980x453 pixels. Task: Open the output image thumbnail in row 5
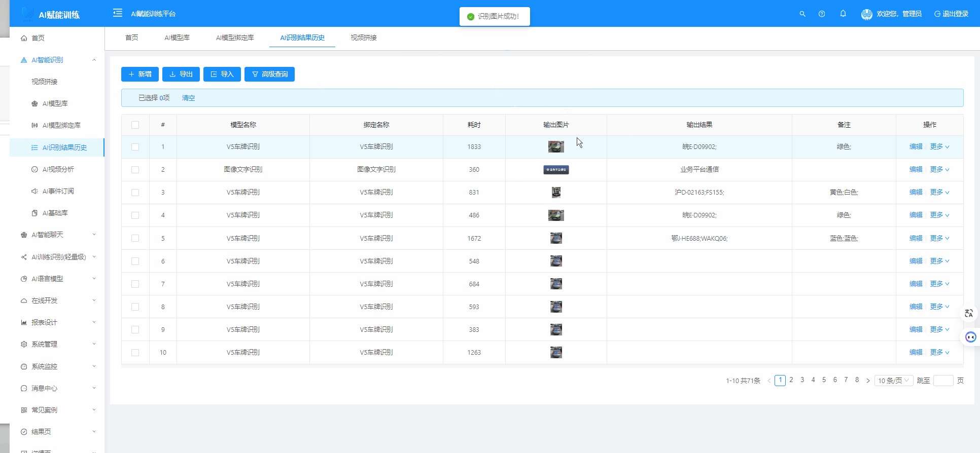pyautogui.click(x=556, y=238)
